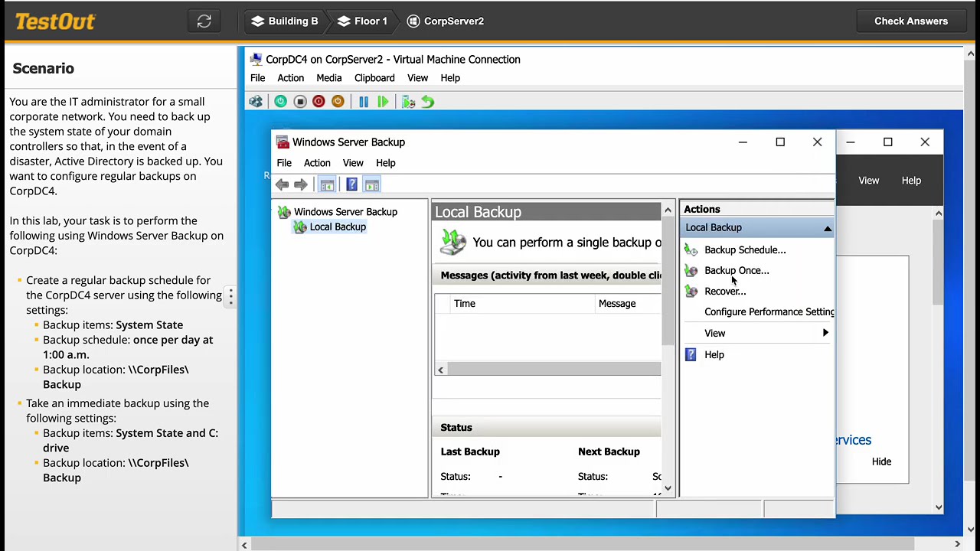Click the scenario panel three-dot splitter handle
980x551 pixels.
point(230,296)
